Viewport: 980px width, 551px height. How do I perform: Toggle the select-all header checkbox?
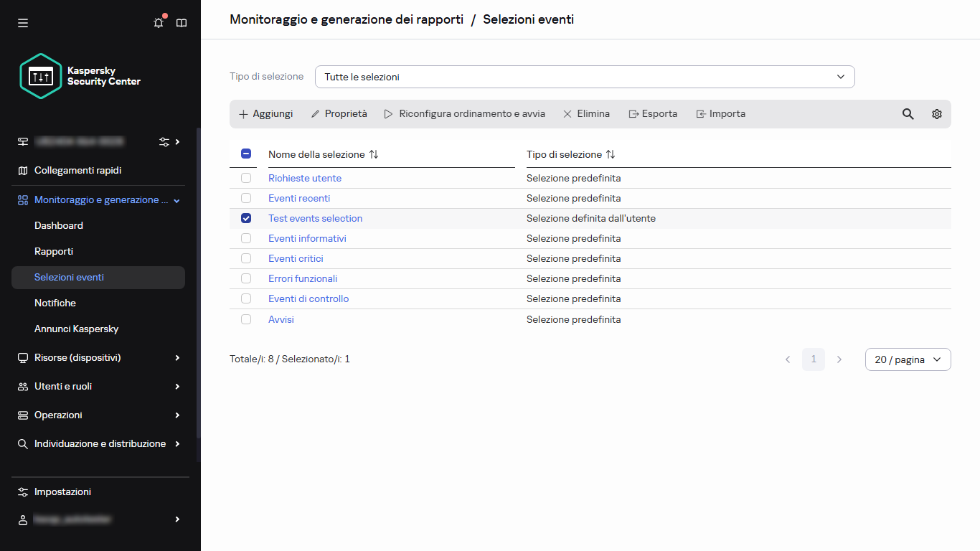point(246,154)
